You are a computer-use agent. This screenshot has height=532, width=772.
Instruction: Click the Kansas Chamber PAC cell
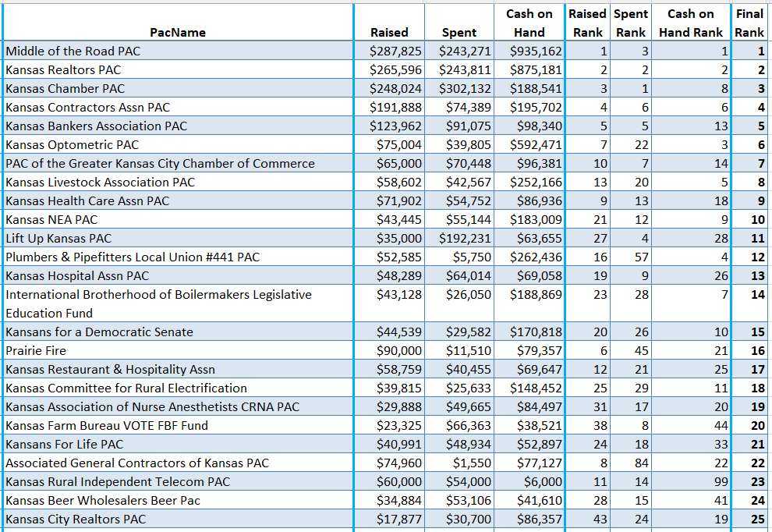tap(178, 88)
